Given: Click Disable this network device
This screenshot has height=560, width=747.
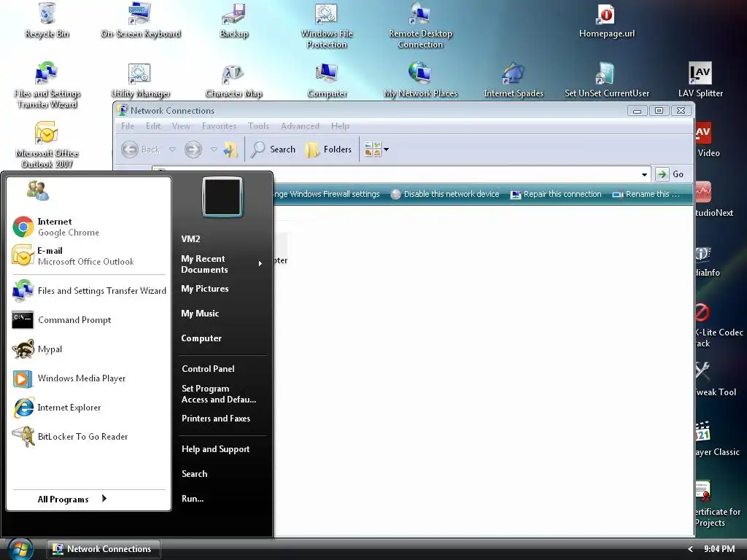Looking at the screenshot, I should (x=445, y=194).
